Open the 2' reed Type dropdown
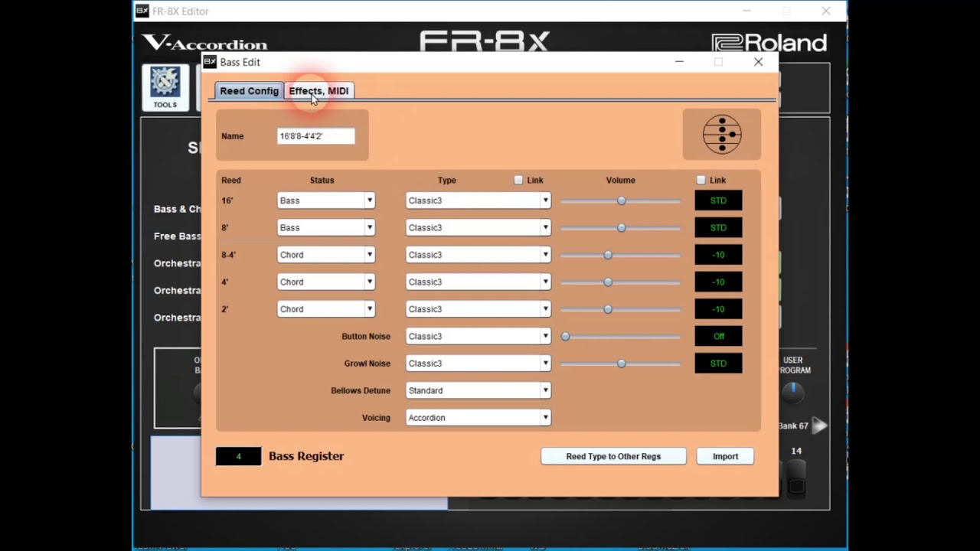The width and height of the screenshot is (980, 551). 478,309
